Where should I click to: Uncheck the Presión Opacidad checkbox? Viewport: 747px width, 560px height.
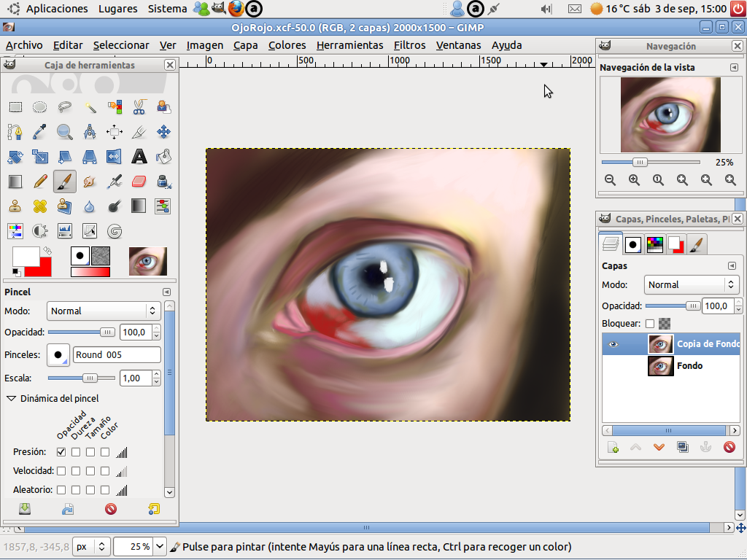coord(61,452)
